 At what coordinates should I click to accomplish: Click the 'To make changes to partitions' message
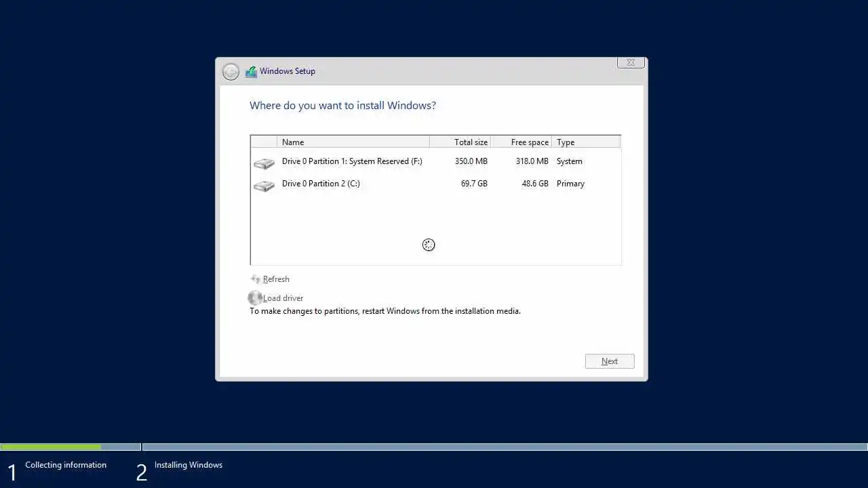pyautogui.click(x=385, y=311)
